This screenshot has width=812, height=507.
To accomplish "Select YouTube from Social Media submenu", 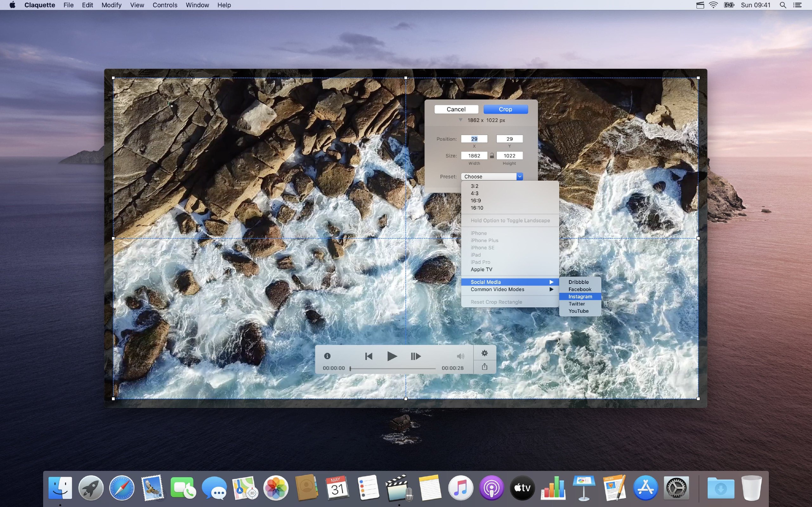I will pos(578,311).
